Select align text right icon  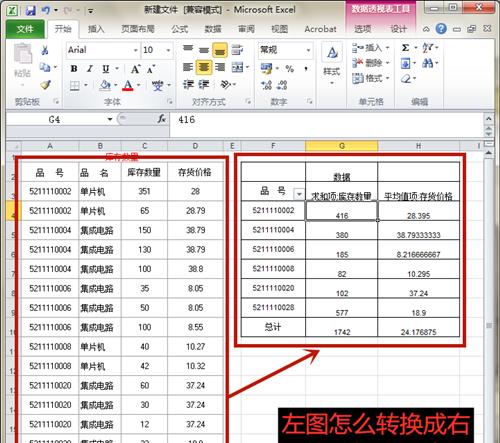pos(220,67)
